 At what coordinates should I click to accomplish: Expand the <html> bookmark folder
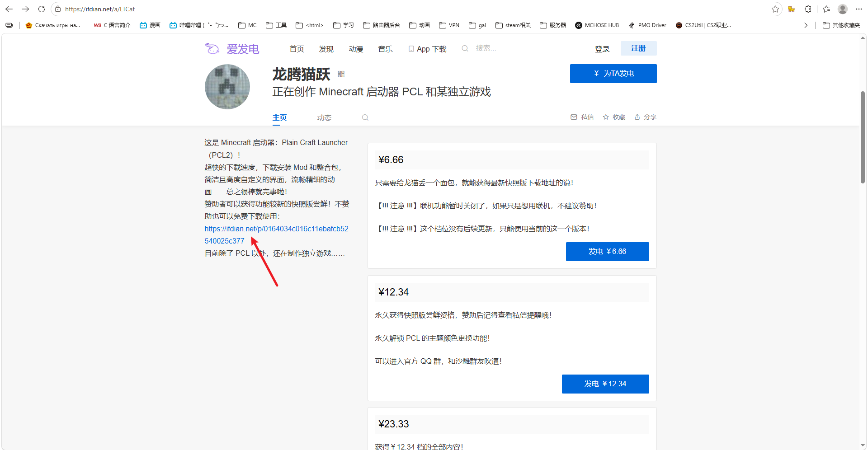click(310, 25)
